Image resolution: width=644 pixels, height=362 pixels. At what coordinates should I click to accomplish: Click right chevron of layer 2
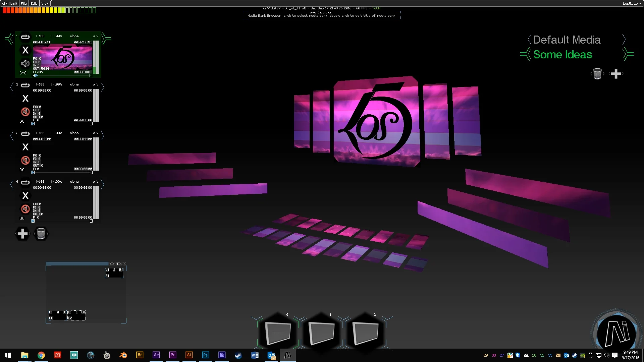tap(102, 87)
